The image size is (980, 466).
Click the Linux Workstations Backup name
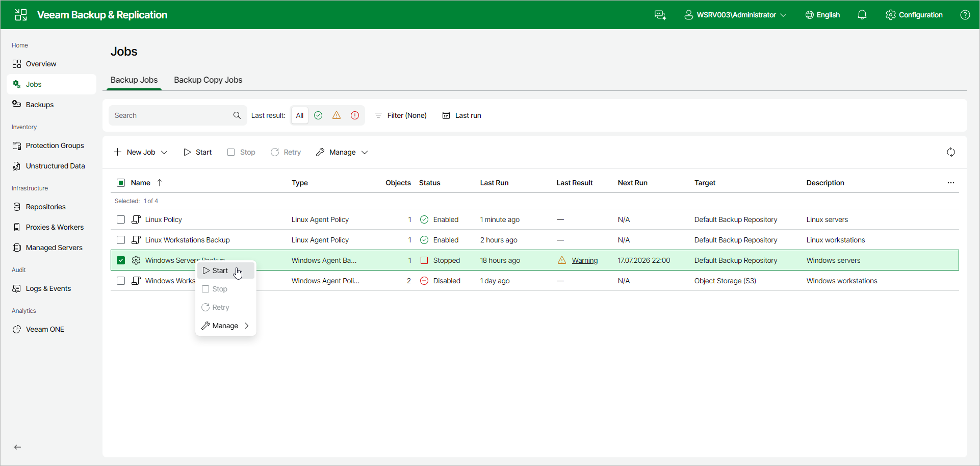[188, 240]
